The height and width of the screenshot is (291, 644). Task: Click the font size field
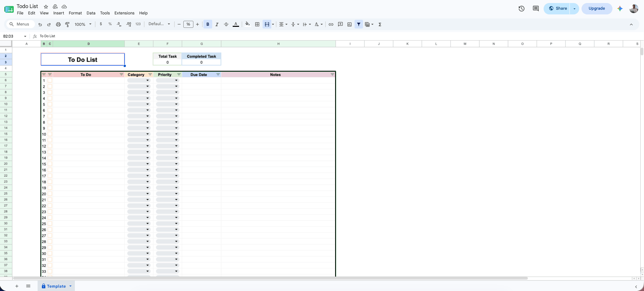click(188, 24)
